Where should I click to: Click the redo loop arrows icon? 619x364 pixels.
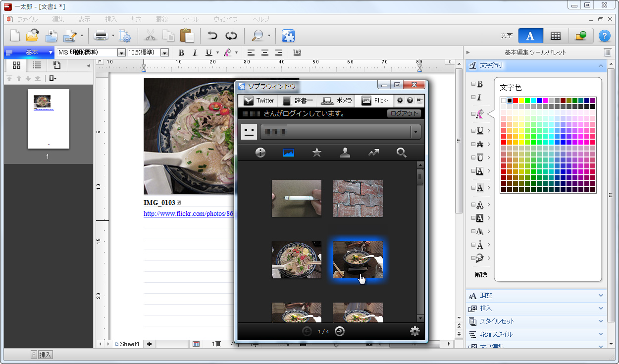pyautogui.click(x=231, y=36)
